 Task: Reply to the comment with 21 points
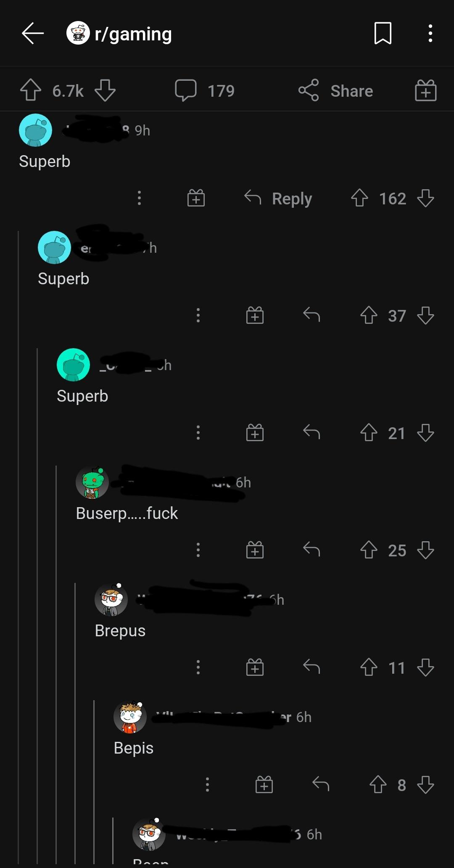click(311, 433)
